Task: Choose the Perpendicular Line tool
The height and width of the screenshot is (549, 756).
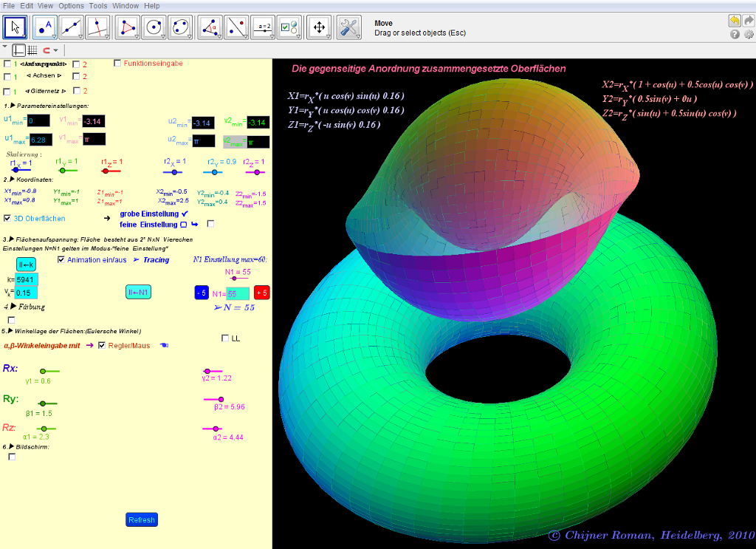Action: coord(97,27)
